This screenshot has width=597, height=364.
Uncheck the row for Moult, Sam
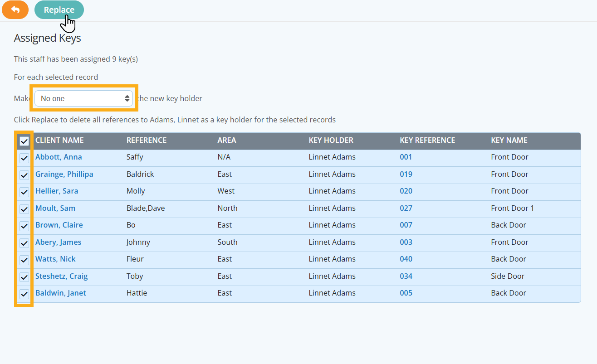(24, 209)
